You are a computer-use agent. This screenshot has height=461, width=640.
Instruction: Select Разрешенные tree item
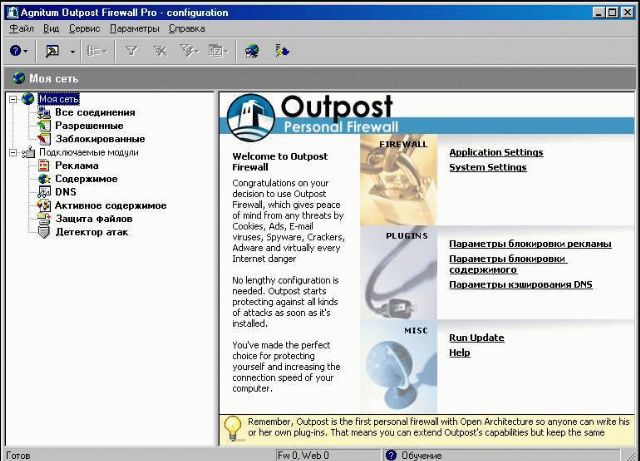click(89, 126)
